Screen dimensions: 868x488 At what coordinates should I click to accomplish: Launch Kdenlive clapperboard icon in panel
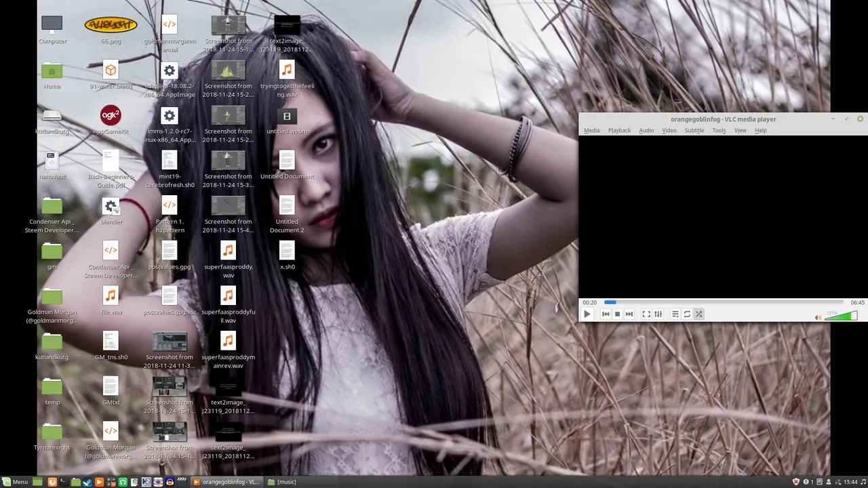pos(181,482)
